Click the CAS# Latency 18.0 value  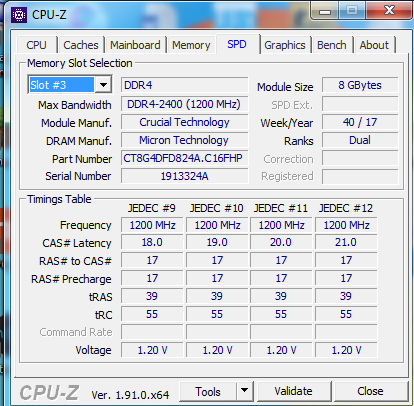click(152, 242)
